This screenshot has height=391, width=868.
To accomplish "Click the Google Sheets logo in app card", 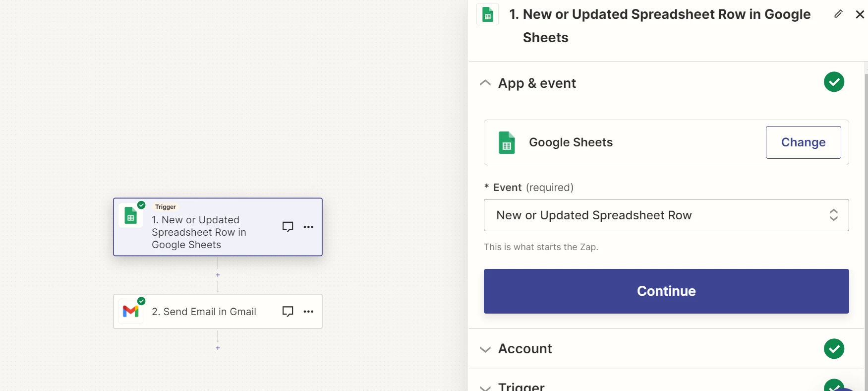I will tap(507, 142).
